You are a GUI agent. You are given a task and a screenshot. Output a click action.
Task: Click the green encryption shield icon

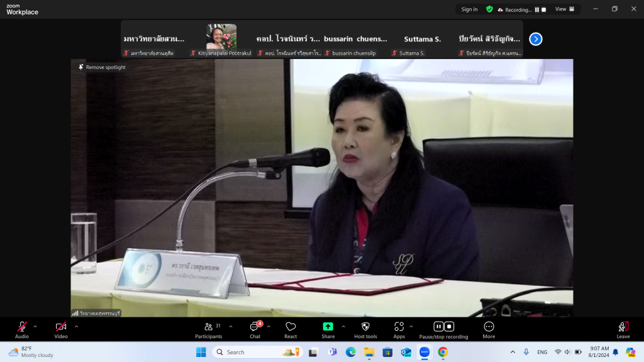tap(489, 9)
